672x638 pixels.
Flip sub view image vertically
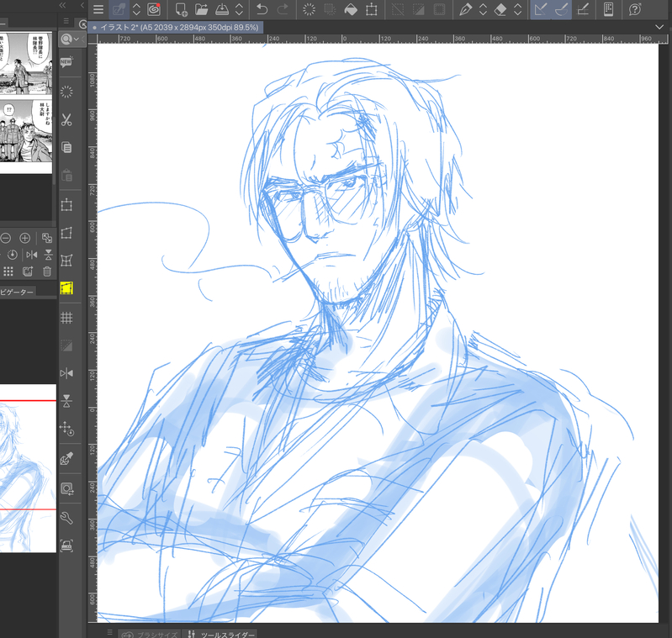point(48,255)
